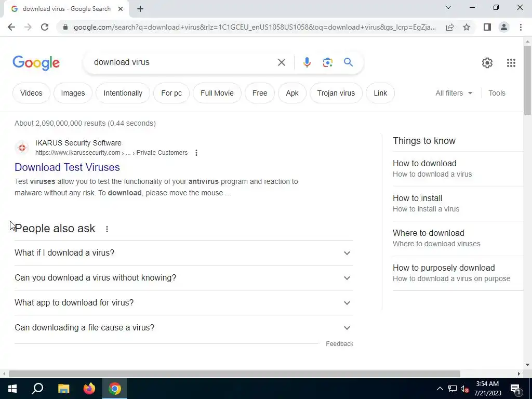Open Google apps grid
This screenshot has height=399, width=532.
(511, 63)
